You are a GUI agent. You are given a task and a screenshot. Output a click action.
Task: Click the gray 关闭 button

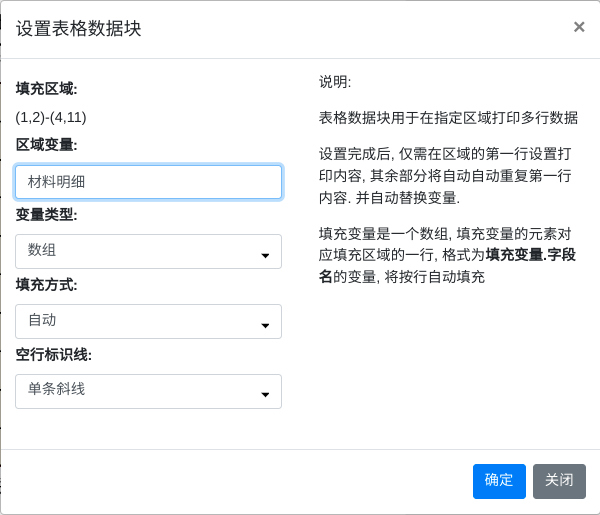point(559,480)
